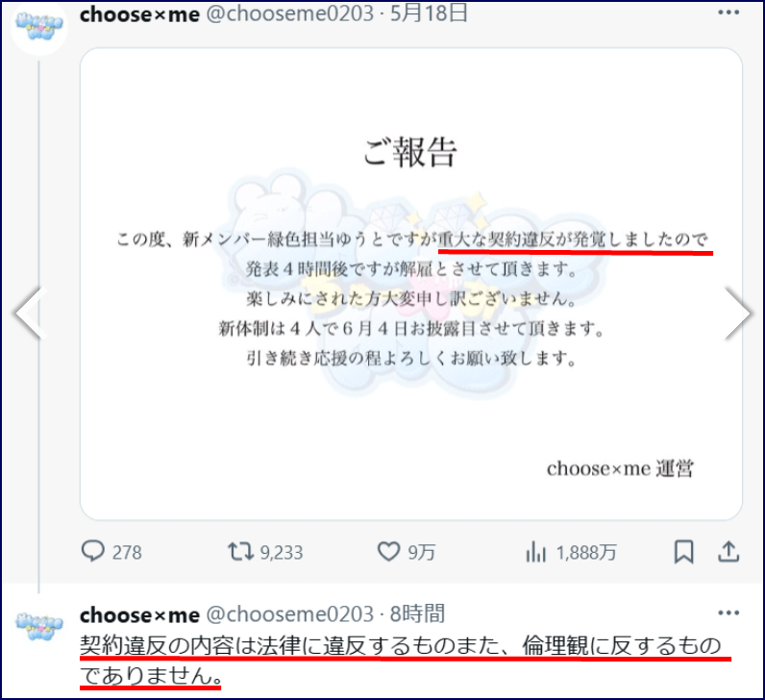Click the reply icon showing 278
The image size is (765, 700).
(x=92, y=552)
